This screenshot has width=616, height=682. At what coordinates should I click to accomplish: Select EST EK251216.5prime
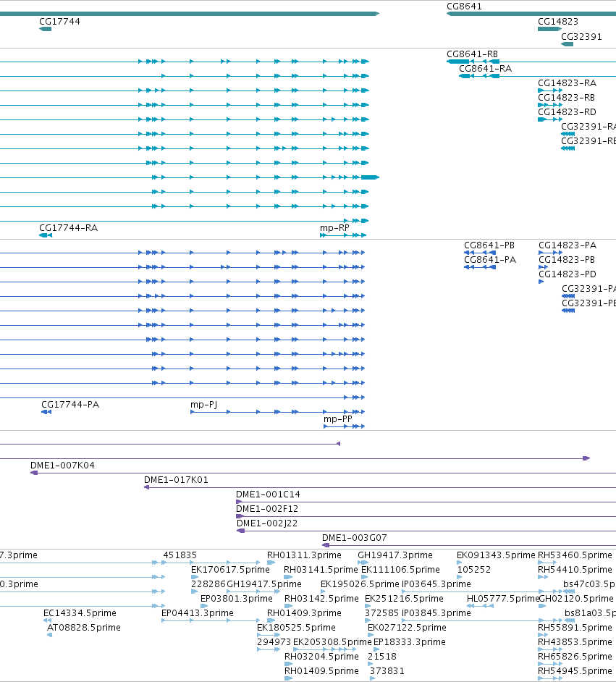(x=404, y=599)
